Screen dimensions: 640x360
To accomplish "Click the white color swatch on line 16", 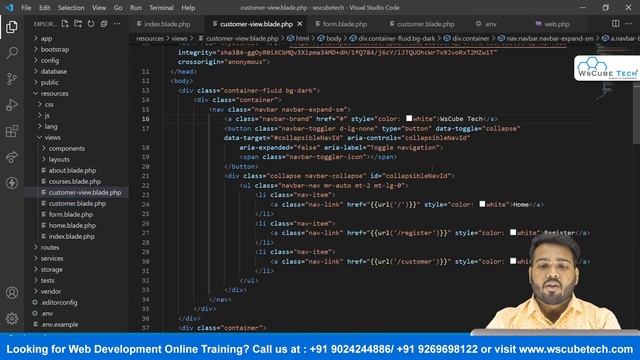I will tap(409, 118).
